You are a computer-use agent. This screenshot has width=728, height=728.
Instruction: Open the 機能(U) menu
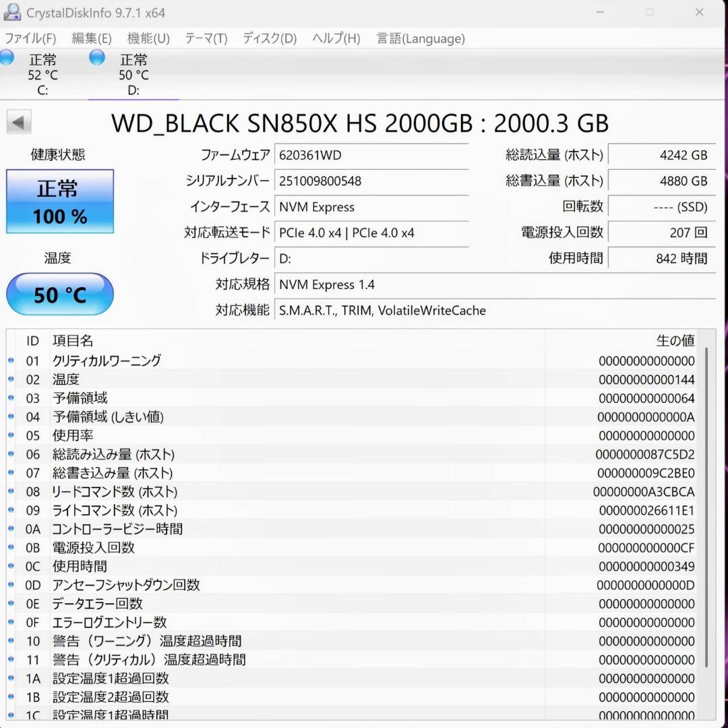coord(149,38)
